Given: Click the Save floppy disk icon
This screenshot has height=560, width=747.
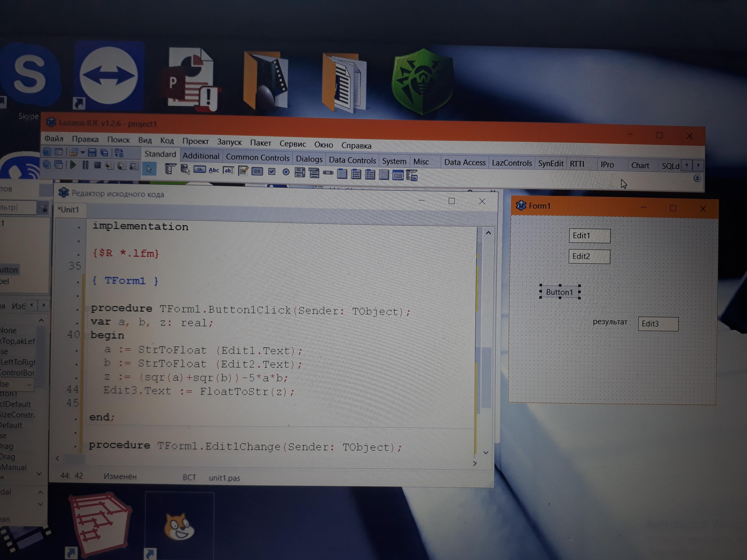Looking at the screenshot, I should [x=92, y=153].
